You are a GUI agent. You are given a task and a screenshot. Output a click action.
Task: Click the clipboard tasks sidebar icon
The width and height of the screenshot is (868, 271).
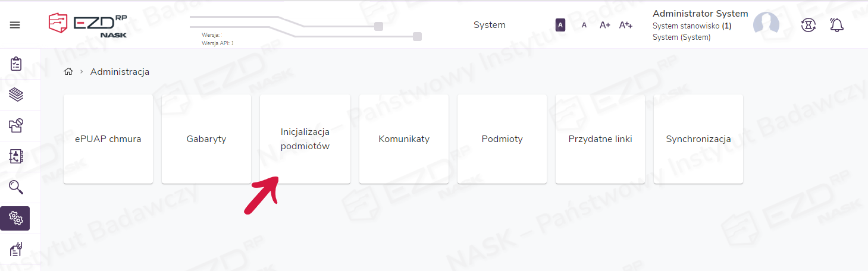pos(16,64)
